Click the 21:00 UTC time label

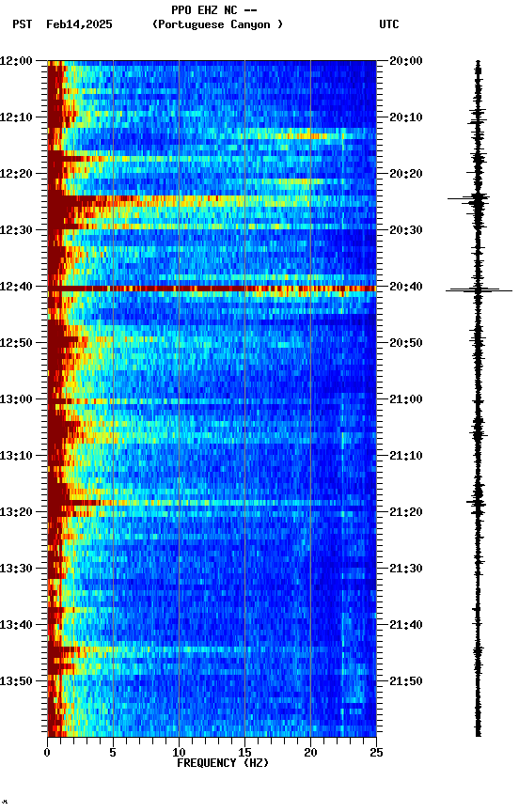tap(406, 399)
